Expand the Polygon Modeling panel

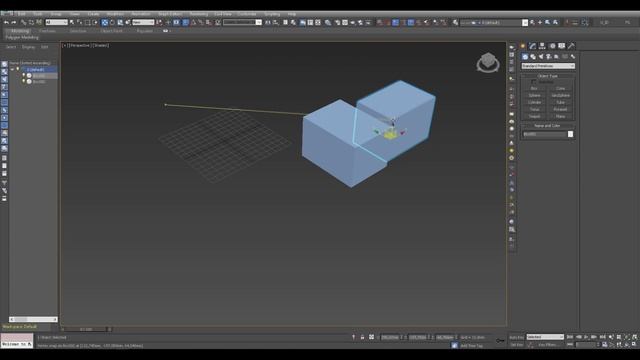pyautogui.click(x=22, y=38)
